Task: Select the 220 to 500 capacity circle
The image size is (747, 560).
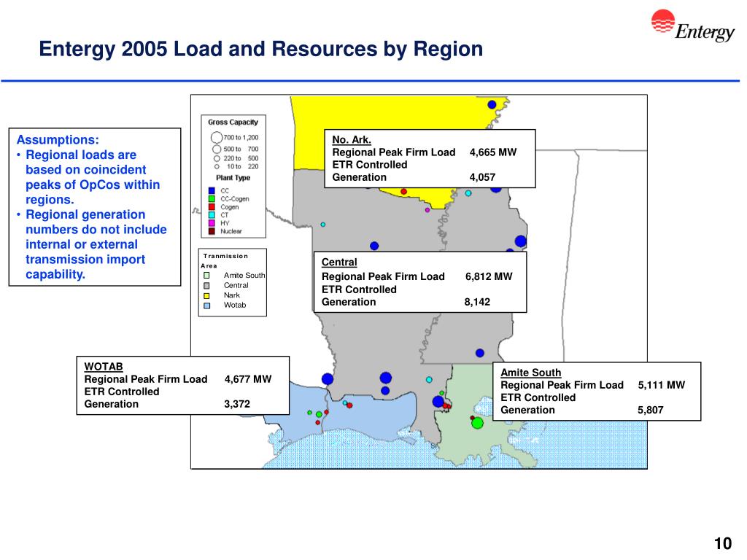Action: point(217,158)
